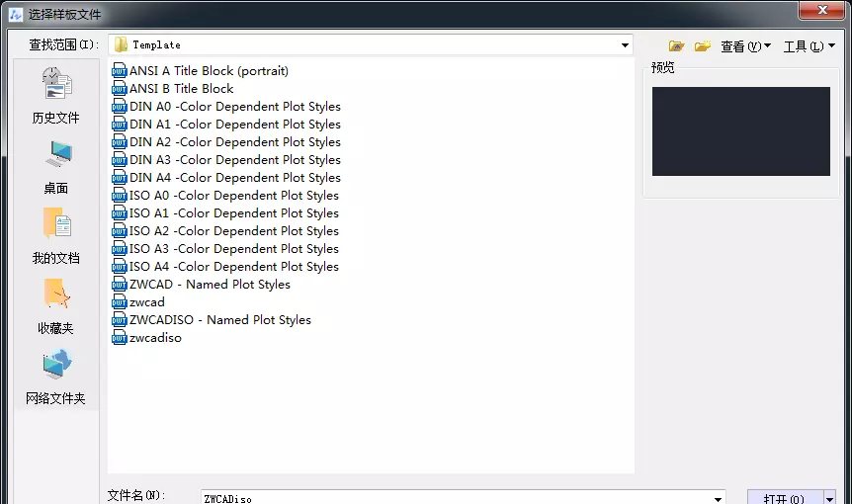Click ANSI A Title Block (portrait) file icon

point(119,70)
